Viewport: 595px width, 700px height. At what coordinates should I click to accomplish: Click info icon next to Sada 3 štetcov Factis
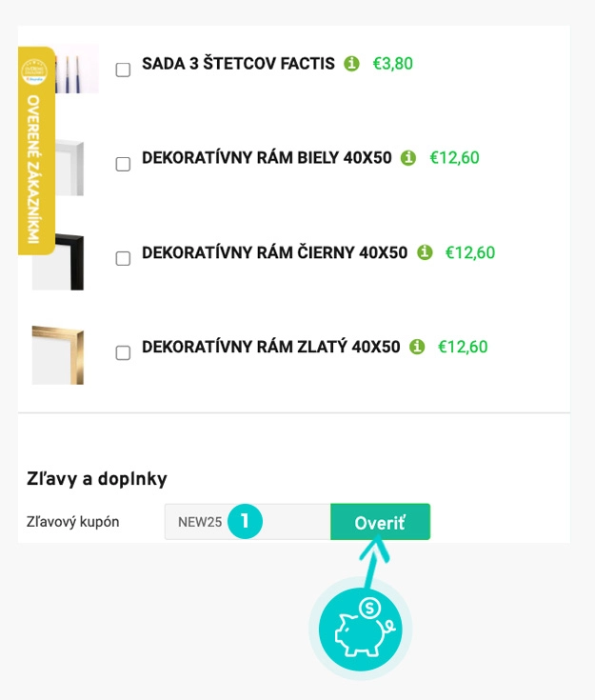coord(352,64)
